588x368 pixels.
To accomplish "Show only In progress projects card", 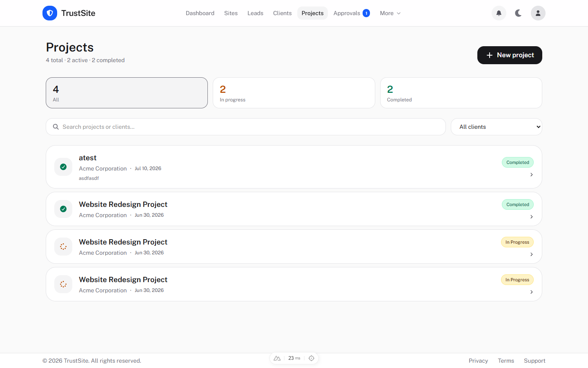I will [x=294, y=93].
